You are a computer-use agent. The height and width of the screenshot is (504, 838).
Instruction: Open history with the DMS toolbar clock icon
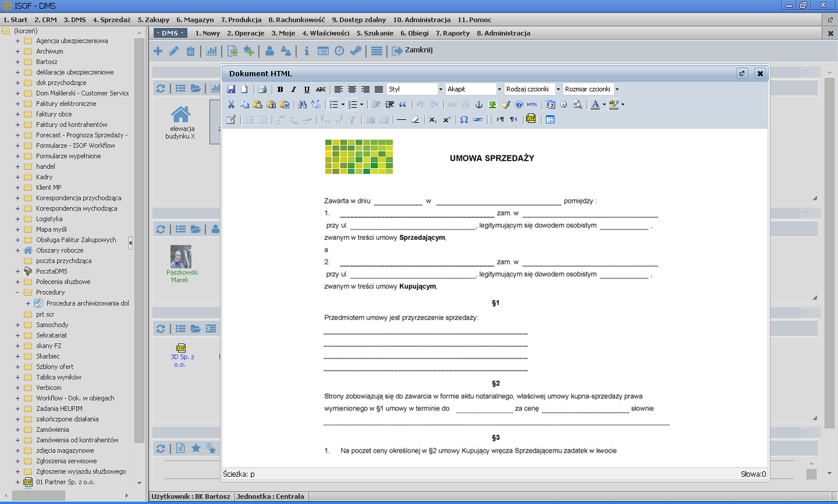click(339, 51)
